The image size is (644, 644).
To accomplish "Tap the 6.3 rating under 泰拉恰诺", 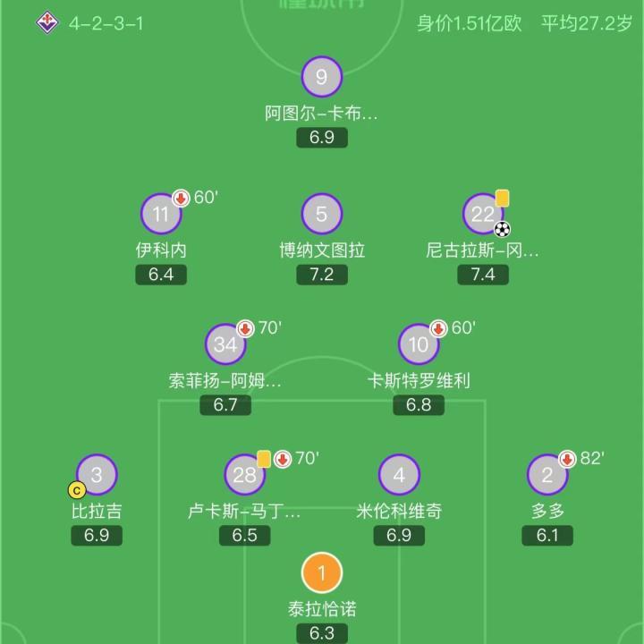I will (x=322, y=633).
